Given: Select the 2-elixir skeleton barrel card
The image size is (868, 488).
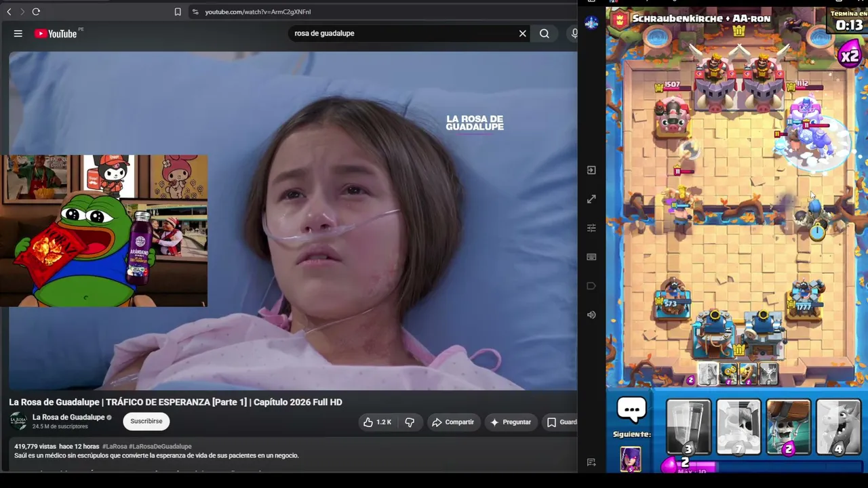Looking at the screenshot, I should (789, 427).
